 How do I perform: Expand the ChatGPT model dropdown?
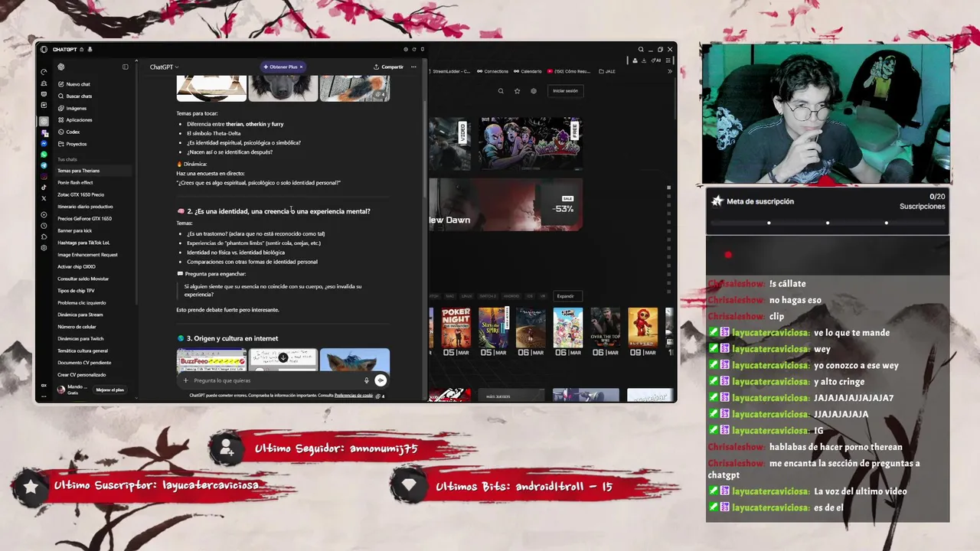pyautogui.click(x=164, y=67)
